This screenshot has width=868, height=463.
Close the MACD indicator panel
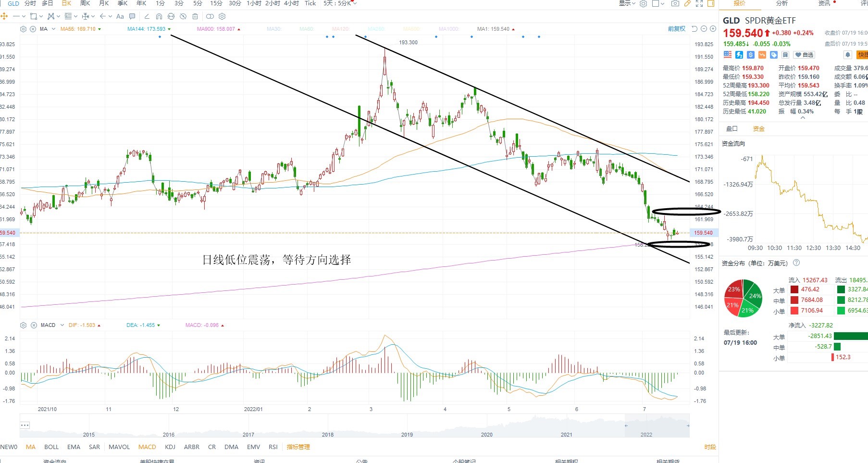tap(34, 325)
